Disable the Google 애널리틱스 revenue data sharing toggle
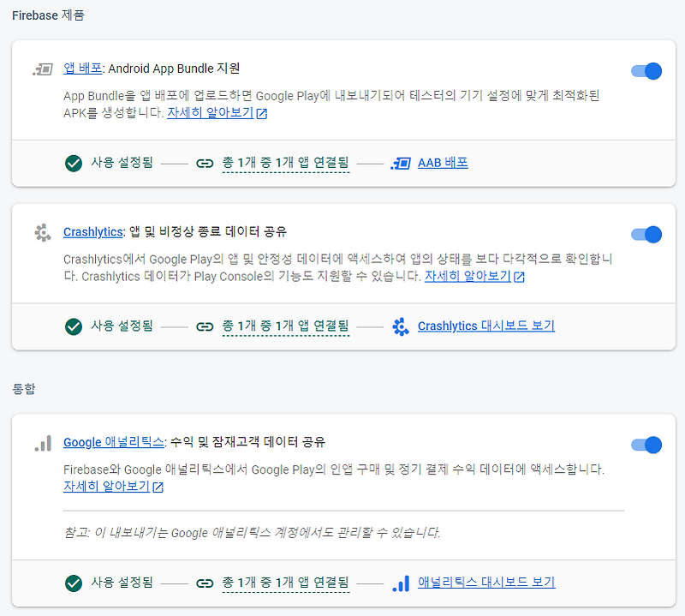This screenshot has height=616, width=685. click(646, 445)
